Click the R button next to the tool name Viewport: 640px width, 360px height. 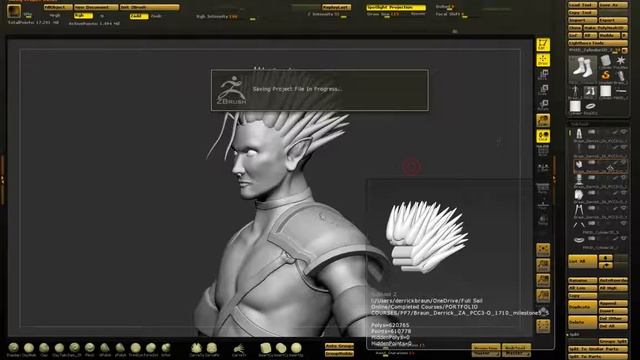pos(624,50)
